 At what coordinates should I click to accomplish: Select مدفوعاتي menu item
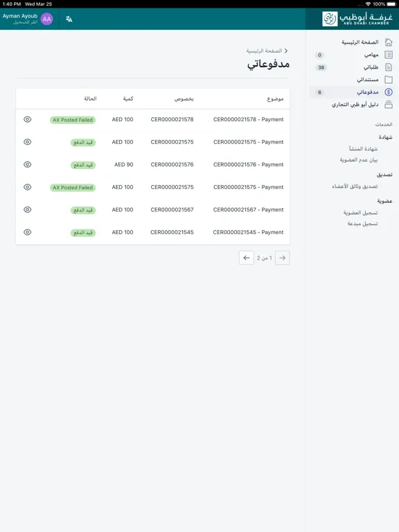point(367,92)
